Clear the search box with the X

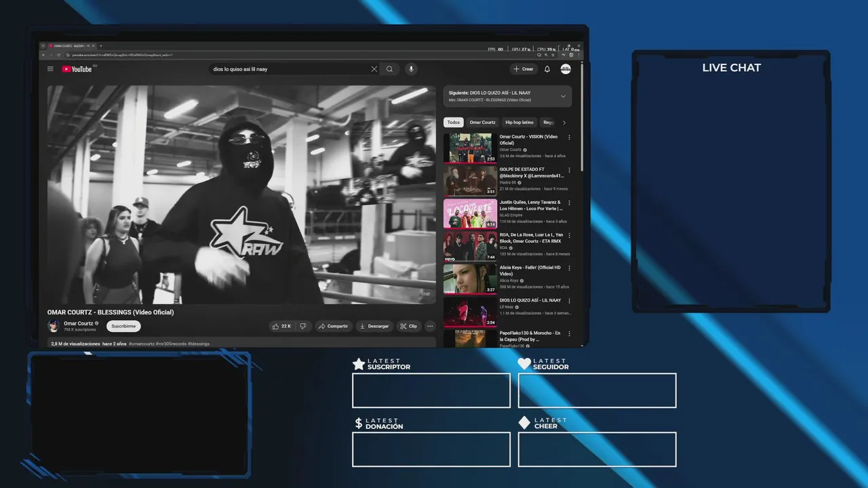coord(374,69)
